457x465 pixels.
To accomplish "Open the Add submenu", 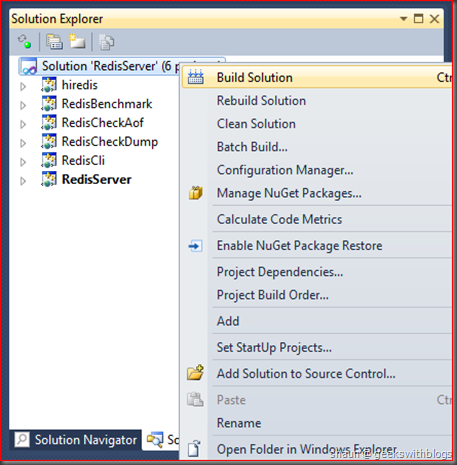I will 317,321.
